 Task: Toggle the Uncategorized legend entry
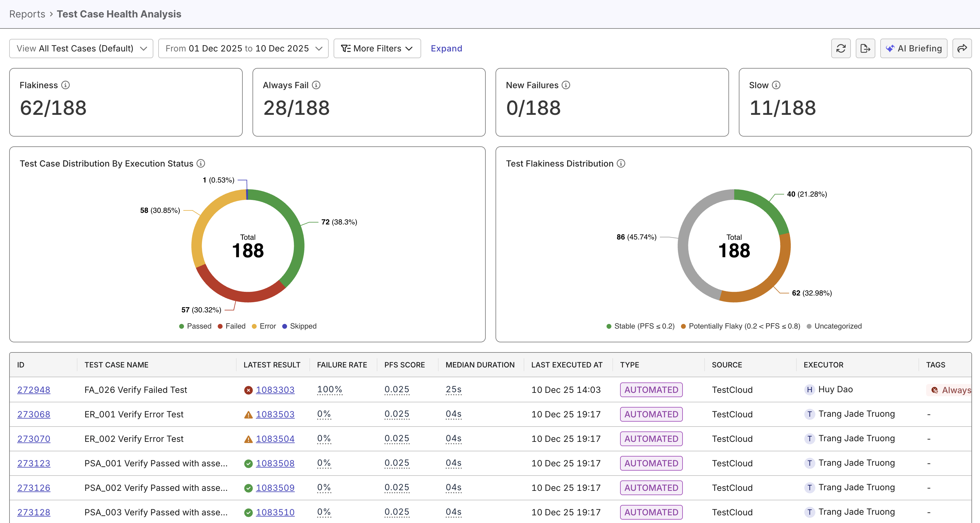click(834, 326)
